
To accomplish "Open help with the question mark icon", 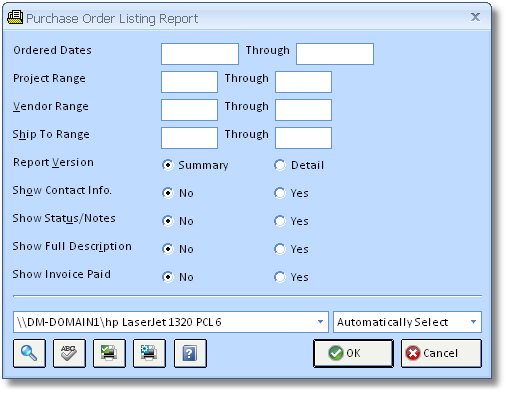I will (190, 353).
